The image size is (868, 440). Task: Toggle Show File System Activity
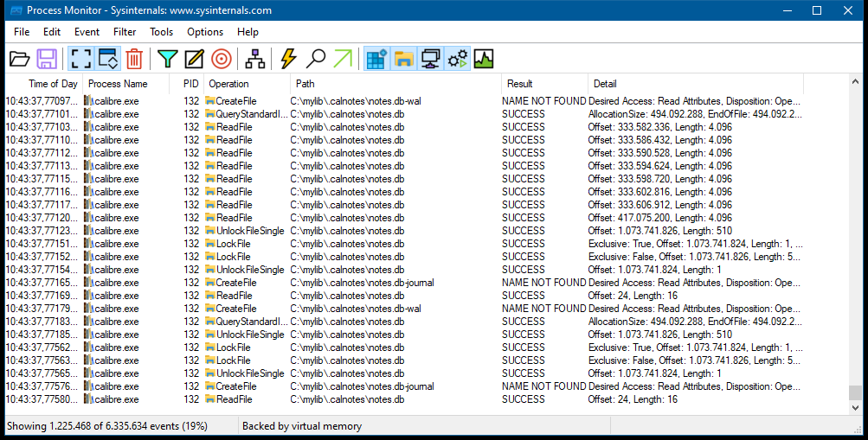point(404,59)
